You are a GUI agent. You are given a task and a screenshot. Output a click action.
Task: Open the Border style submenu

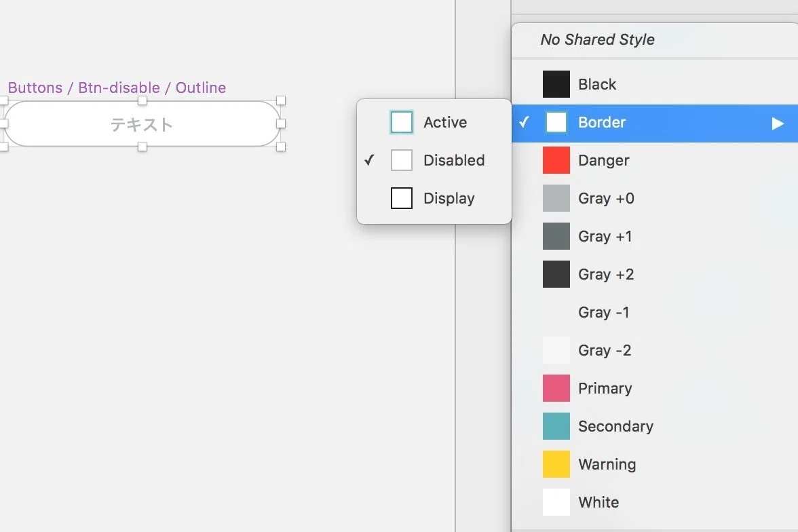click(655, 123)
